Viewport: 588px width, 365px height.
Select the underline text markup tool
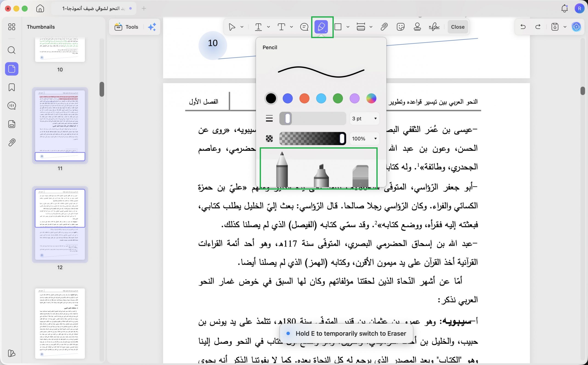click(258, 27)
